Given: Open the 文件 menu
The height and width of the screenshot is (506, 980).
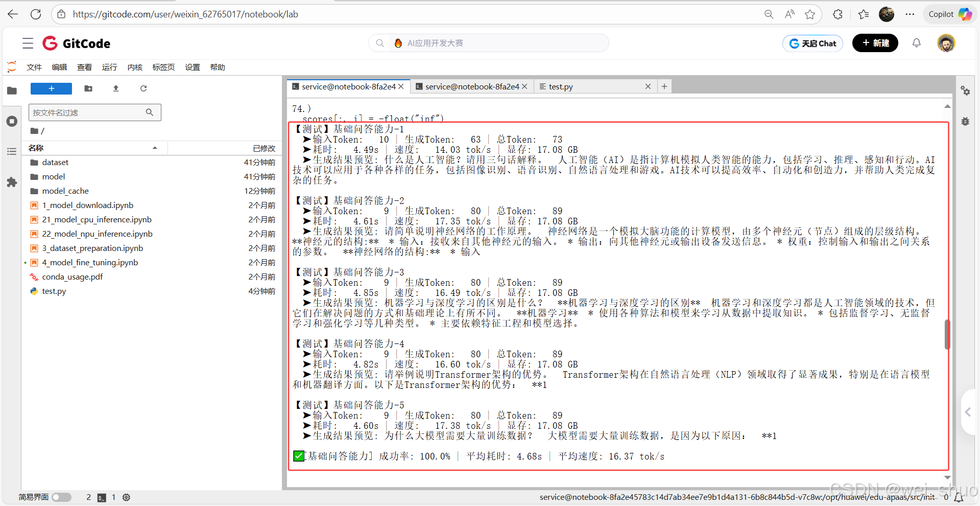Looking at the screenshot, I should [34, 67].
